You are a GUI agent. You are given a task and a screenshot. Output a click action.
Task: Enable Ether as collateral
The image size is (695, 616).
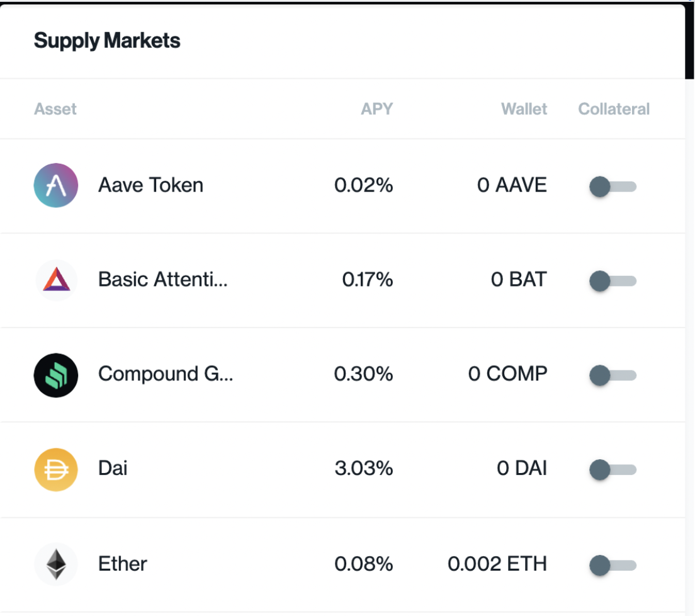point(613,565)
